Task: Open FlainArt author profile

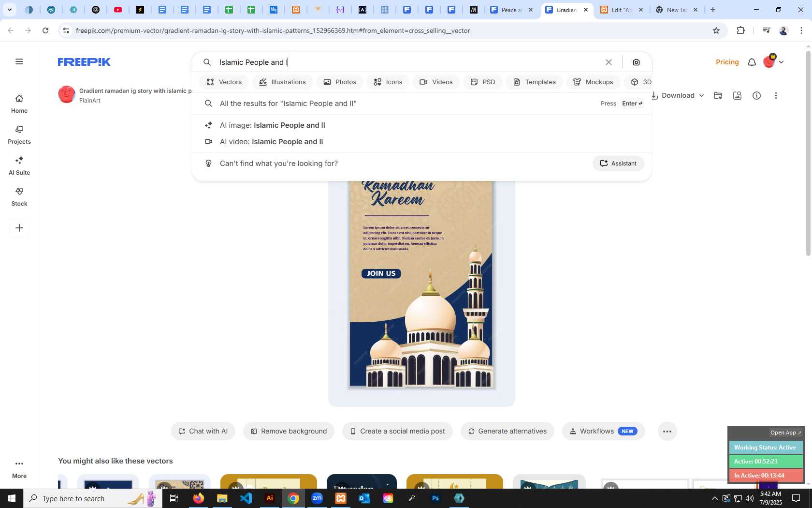Action: tap(90, 101)
